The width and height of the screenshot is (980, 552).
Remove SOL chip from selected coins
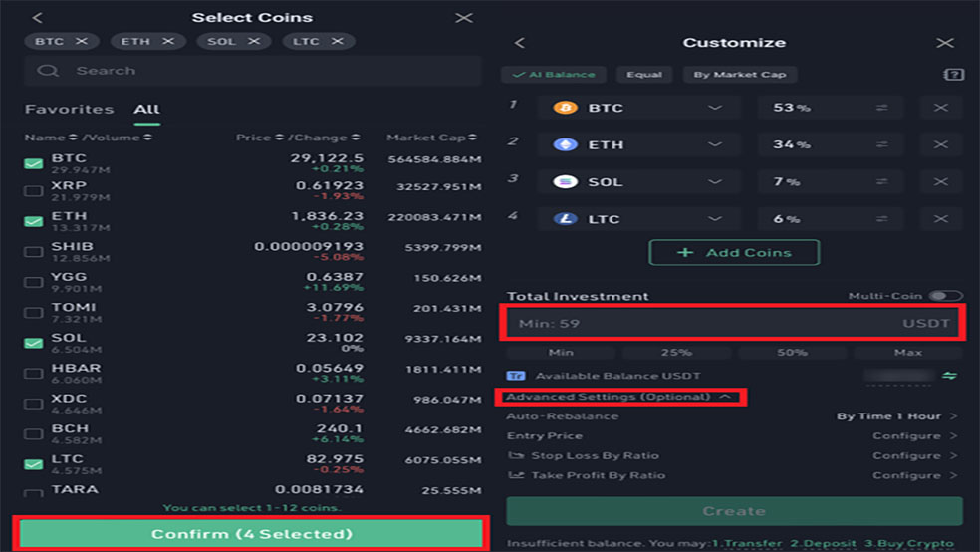(254, 41)
